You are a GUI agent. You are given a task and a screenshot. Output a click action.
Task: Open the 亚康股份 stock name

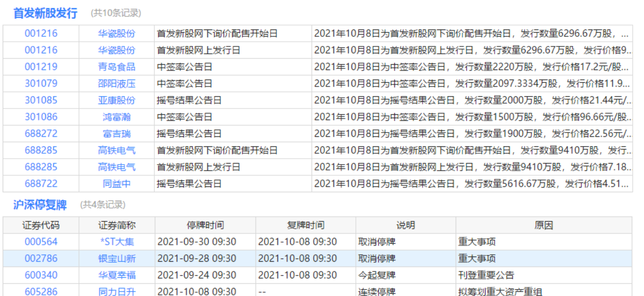click(x=117, y=100)
